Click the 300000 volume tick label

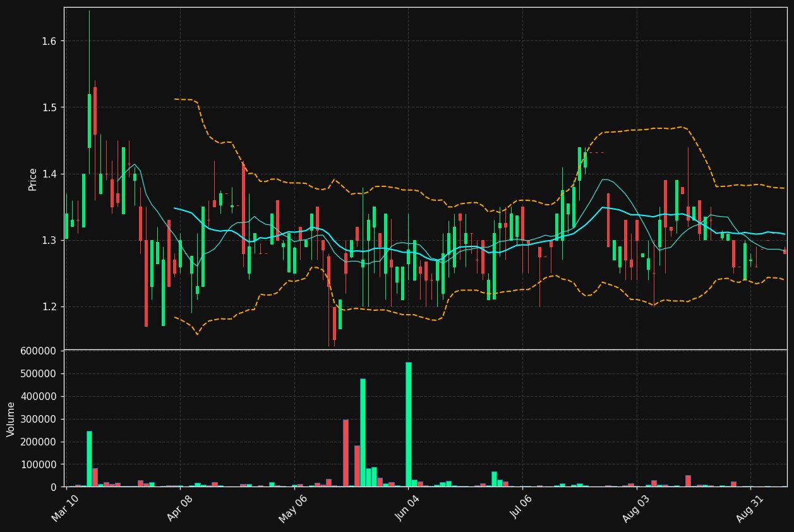coord(39,419)
